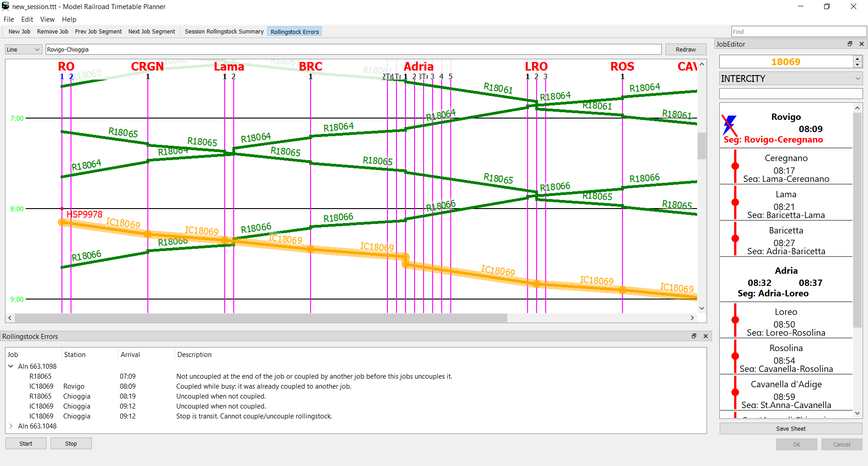Click the HSP9978 job label on graph
Screen dimensions: 868x466
click(x=85, y=214)
